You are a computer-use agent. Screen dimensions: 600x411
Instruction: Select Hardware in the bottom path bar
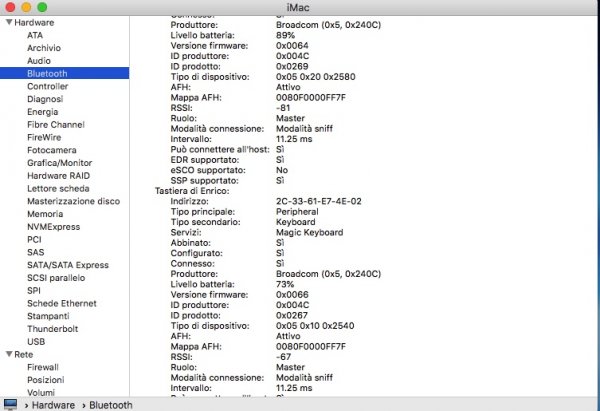click(x=53, y=405)
